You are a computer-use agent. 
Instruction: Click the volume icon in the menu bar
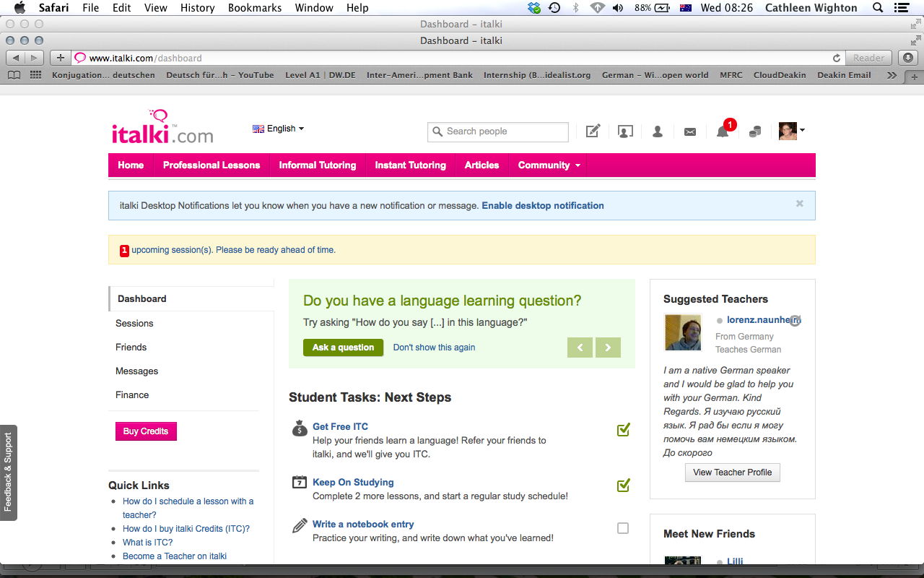tap(618, 8)
